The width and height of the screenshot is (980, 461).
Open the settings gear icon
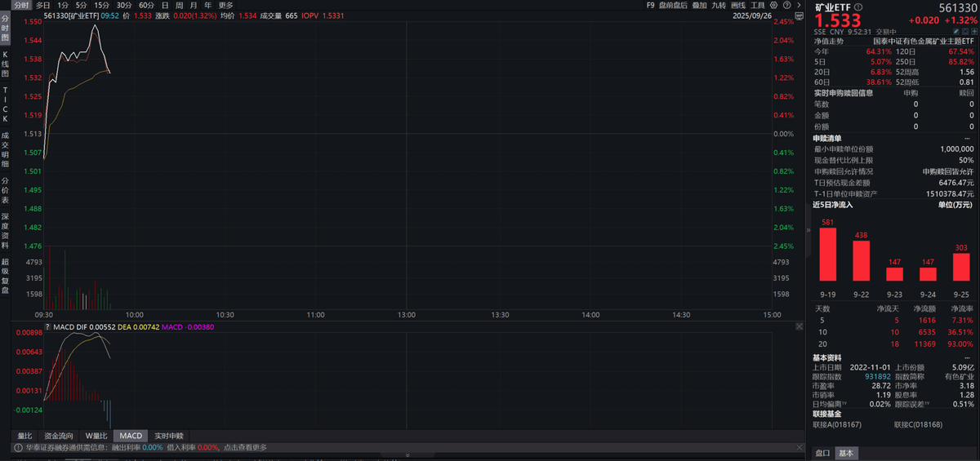coord(773,5)
